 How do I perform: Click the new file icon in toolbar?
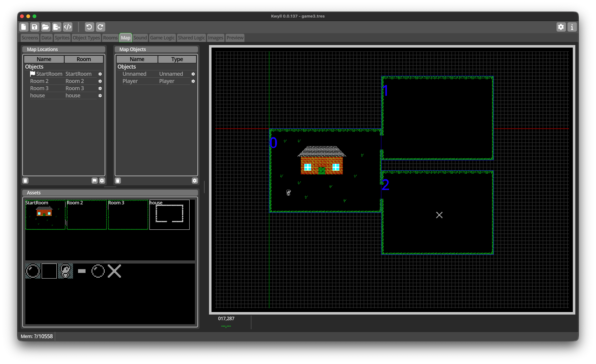pyautogui.click(x=24, y=27)
